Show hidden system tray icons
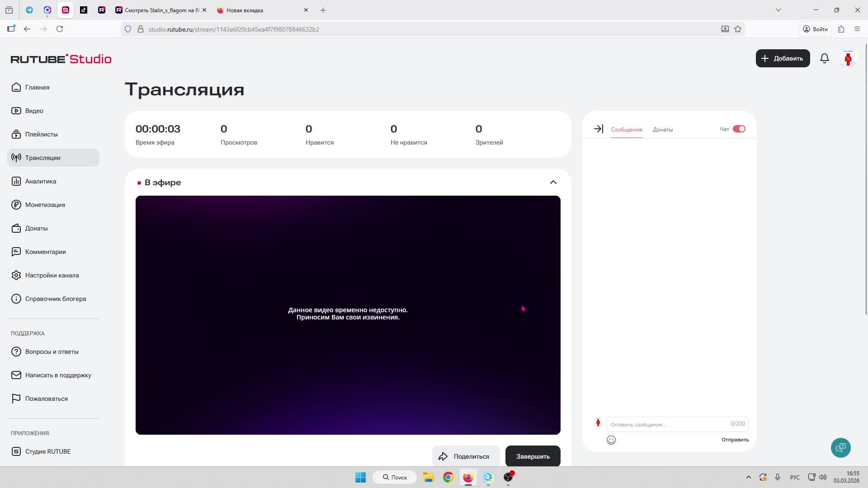 (748, 477)
